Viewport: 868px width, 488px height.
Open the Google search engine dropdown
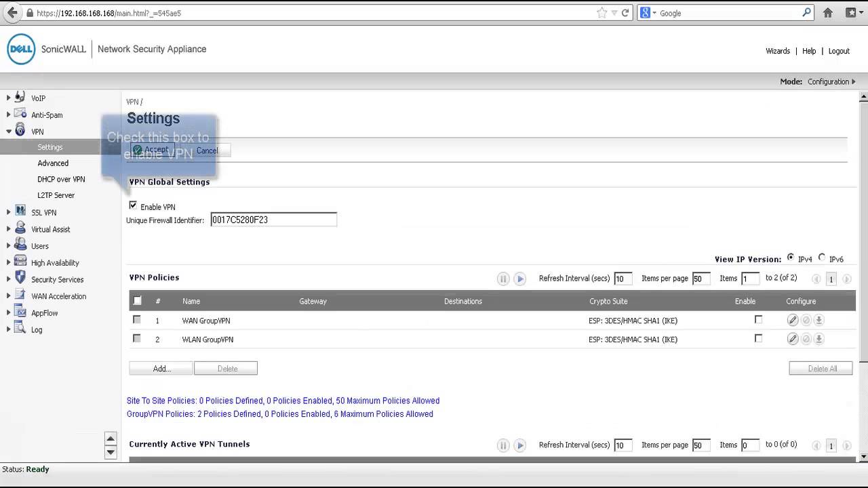(648, 13)
